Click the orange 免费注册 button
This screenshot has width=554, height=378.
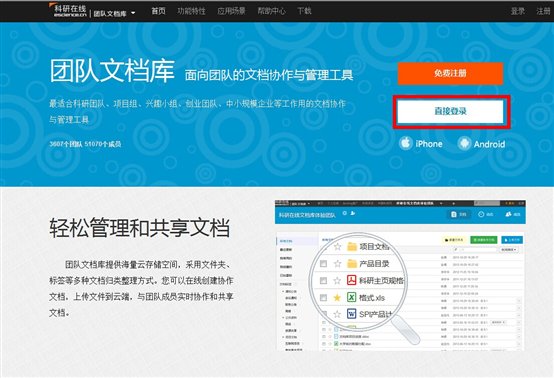point(450,73)
